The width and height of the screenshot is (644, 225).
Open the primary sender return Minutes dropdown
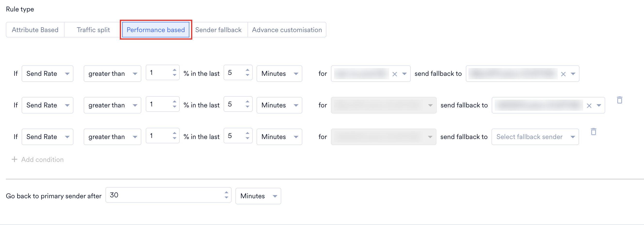(x=258, y=196)
